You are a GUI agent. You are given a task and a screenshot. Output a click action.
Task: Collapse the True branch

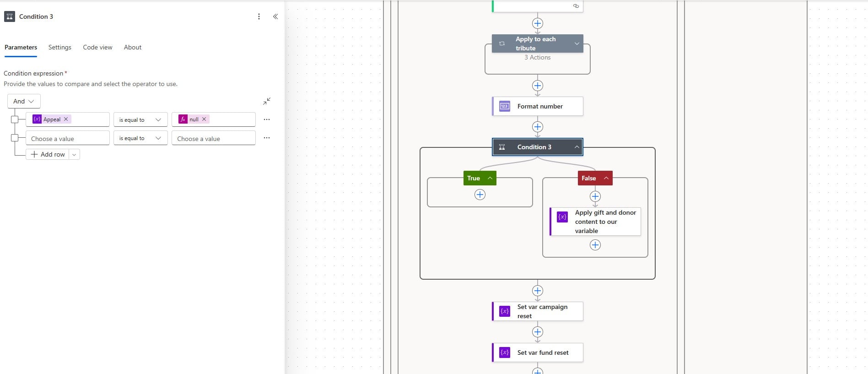click(x=490, y=178)
